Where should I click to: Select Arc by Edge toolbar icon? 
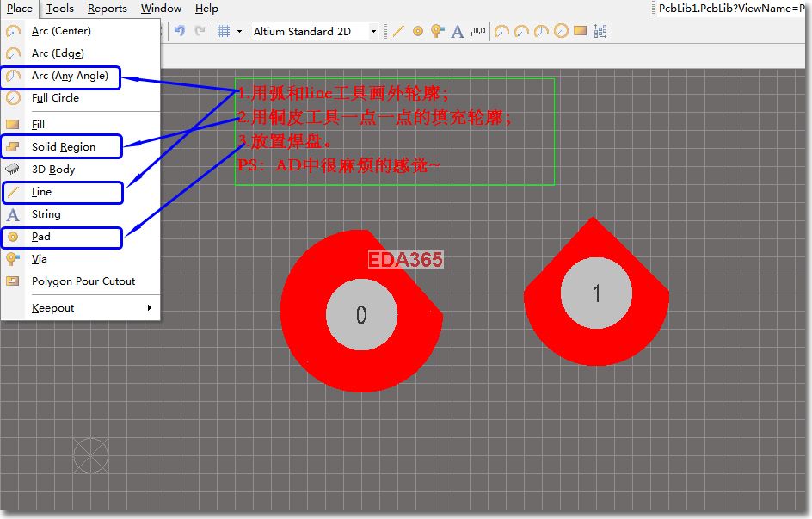(521, 32)
